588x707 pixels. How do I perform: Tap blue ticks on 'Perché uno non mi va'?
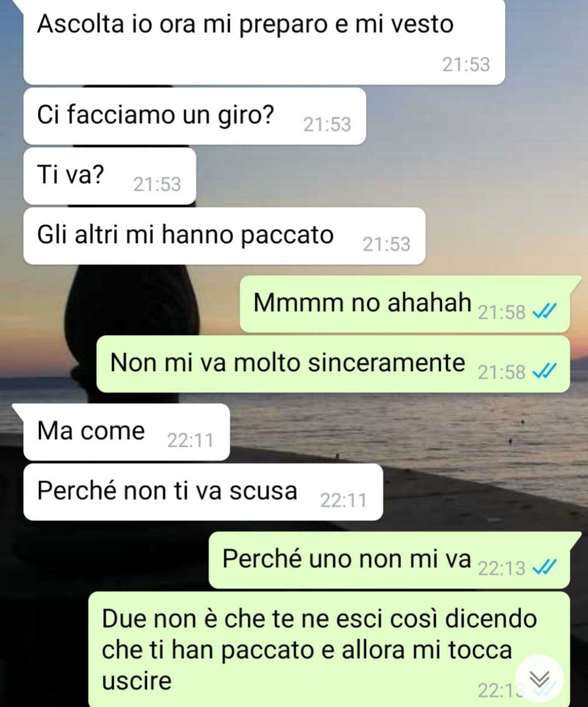(543, 568)
